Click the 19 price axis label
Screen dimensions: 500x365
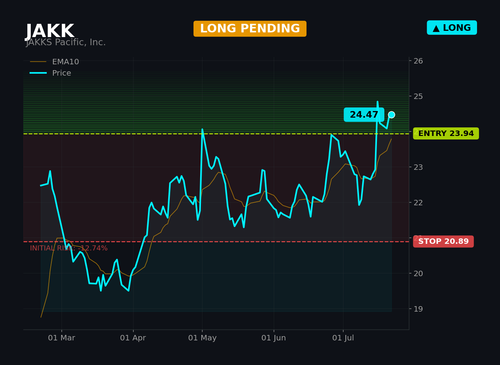pos(418,309)
